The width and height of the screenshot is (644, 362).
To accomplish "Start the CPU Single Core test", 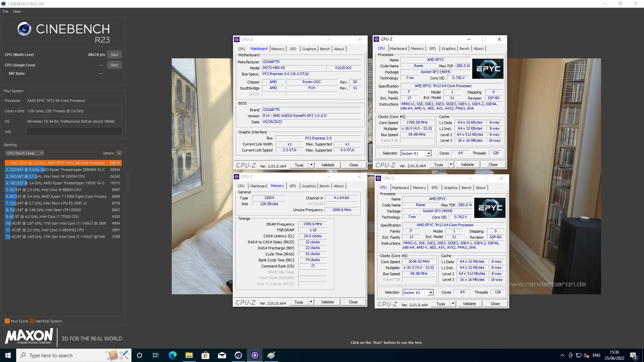I will pyautogui.click(x=114, y=65).
